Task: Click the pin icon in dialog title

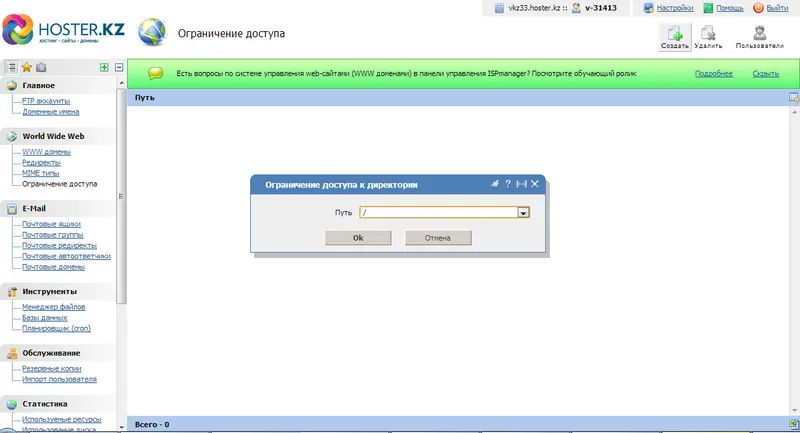Action: (494, 184)
